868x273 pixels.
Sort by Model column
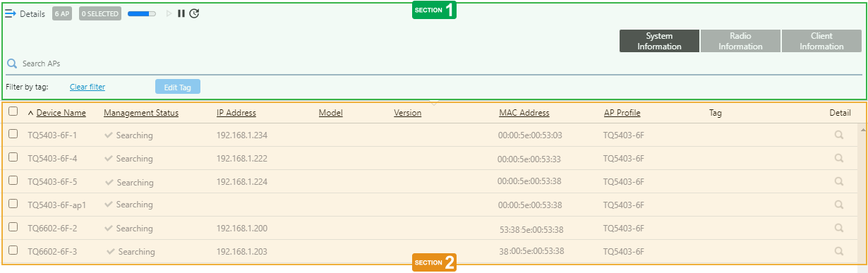pyautogui.click(x=331, y=113)
